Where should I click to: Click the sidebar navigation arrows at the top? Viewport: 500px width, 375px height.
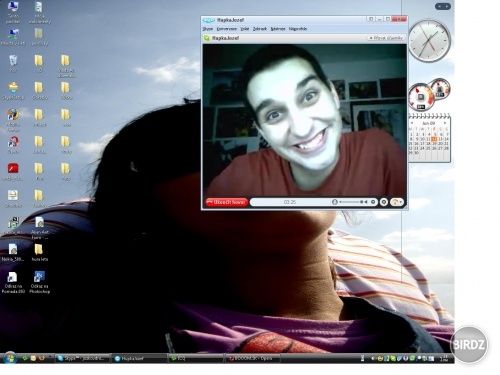tap(443, 6)
